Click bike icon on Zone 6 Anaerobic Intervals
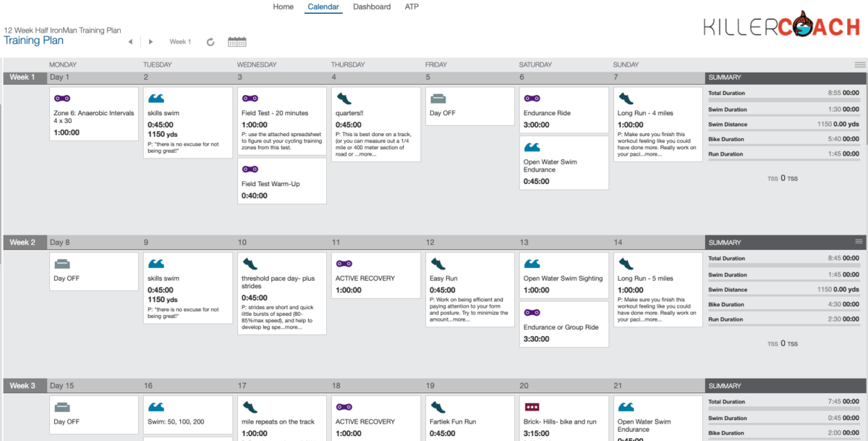Image resolution: width=868 pixels, height=441 pixels. 62,98
